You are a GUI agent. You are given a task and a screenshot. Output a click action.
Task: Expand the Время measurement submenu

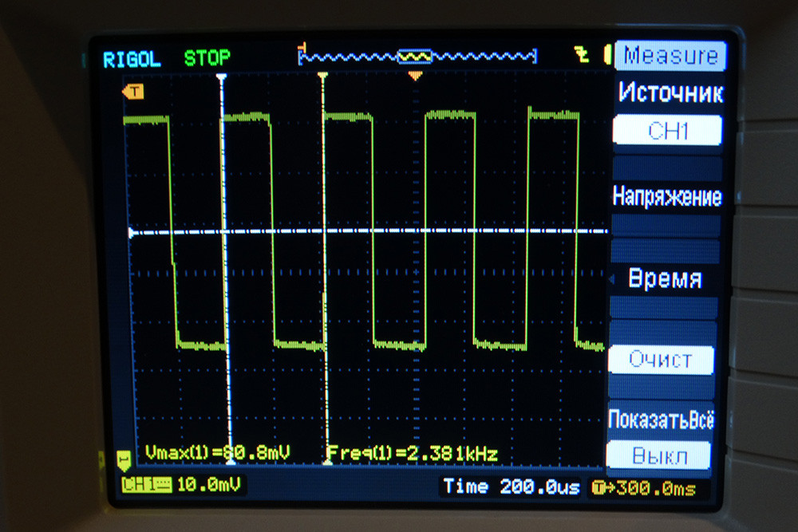pyautogui.click(x=665, y=279)
